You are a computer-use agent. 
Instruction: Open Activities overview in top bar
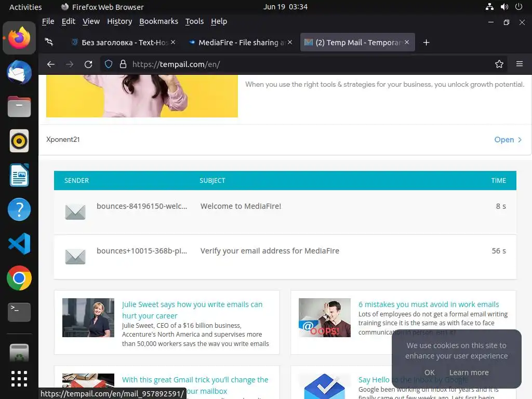coord(25,7)
